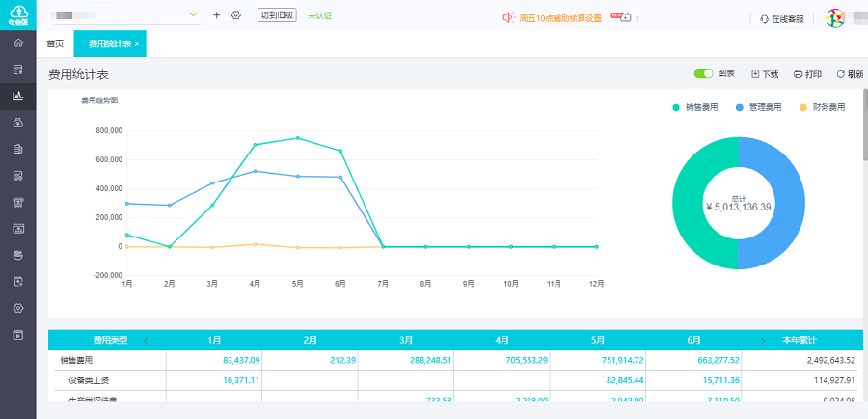Switch to the 首页 tab

coord(55,44)
